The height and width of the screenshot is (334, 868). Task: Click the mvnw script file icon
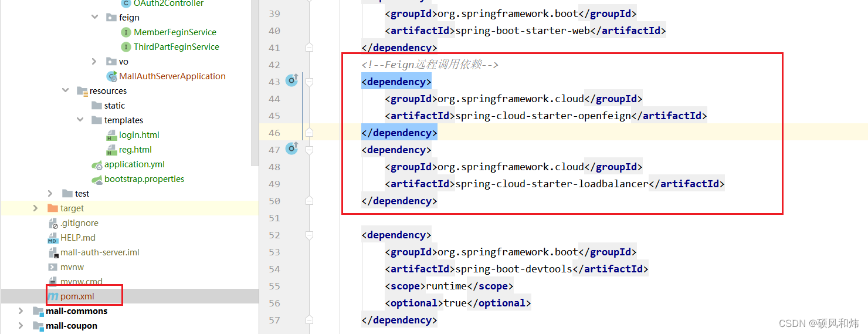(53, 267)
